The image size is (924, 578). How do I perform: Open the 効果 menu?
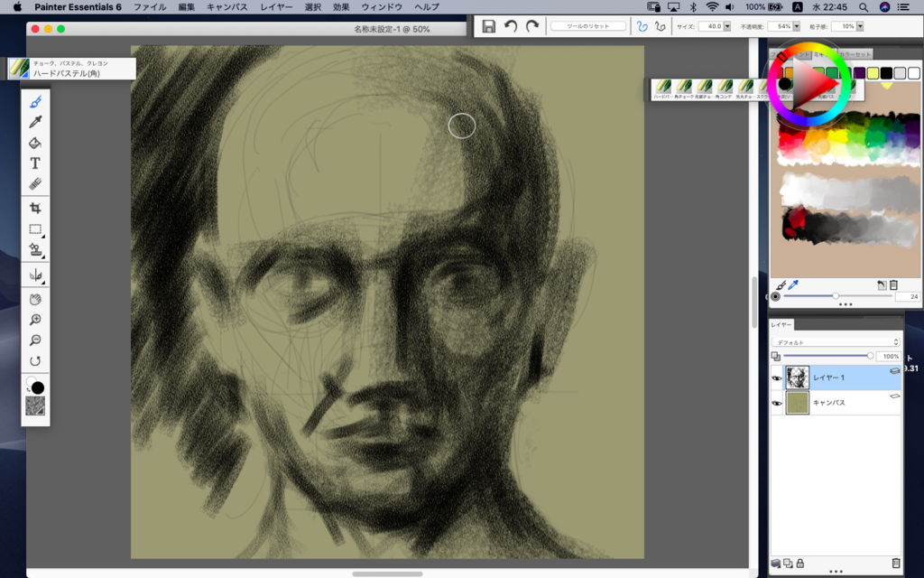click(x=340, y=7)
